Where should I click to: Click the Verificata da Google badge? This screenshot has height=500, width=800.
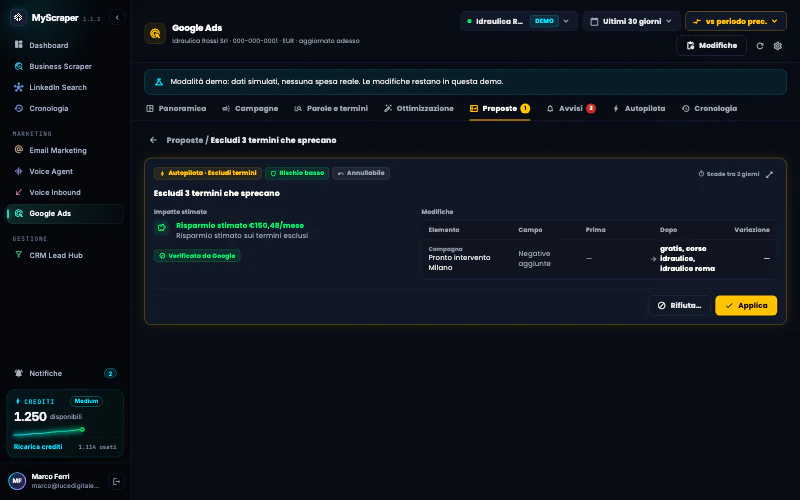(197, 256)
